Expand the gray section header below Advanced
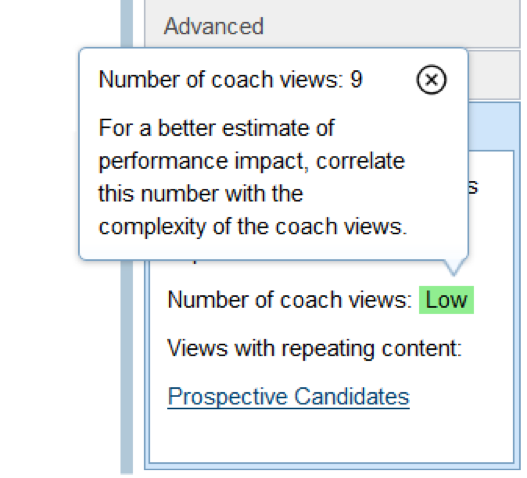This screenshot has height=478, width=527. point(494,75)
